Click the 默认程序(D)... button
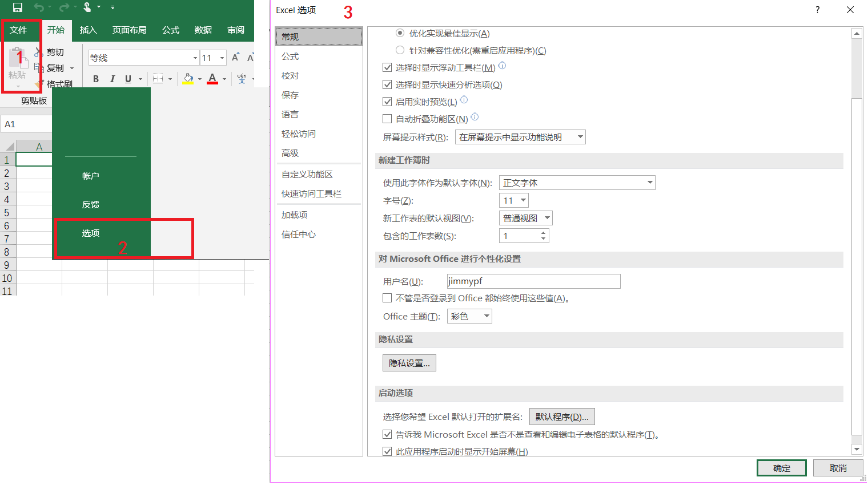The width and height of the screenshot is (868, 485). coord(562,417)
